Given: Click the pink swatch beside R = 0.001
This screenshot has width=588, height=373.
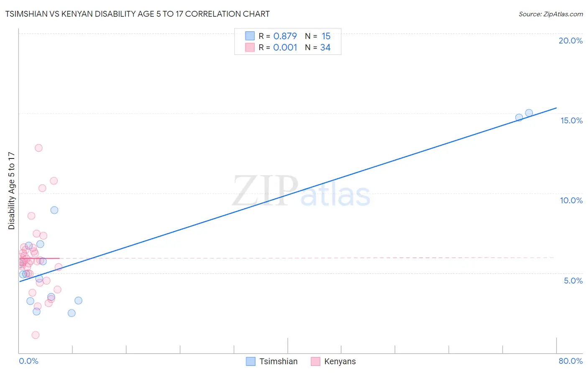Looking at the screenshot, I should pyautogui.click(x=250, y=47).
